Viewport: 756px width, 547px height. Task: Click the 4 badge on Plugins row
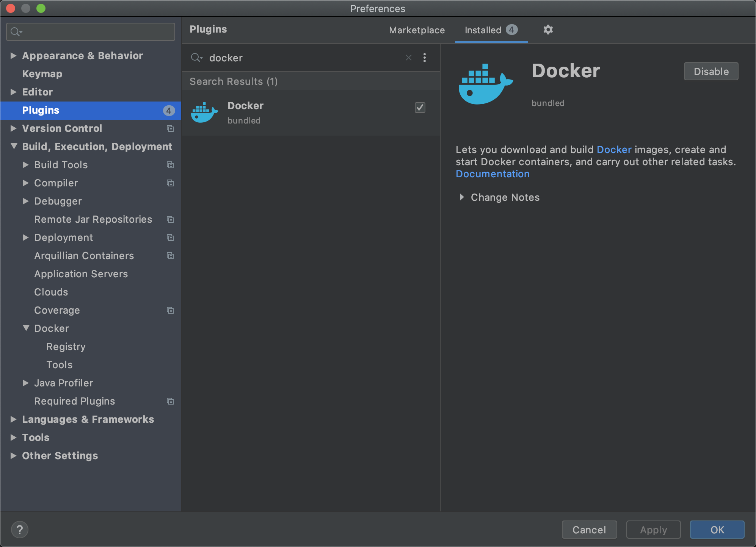click(169, 111)
